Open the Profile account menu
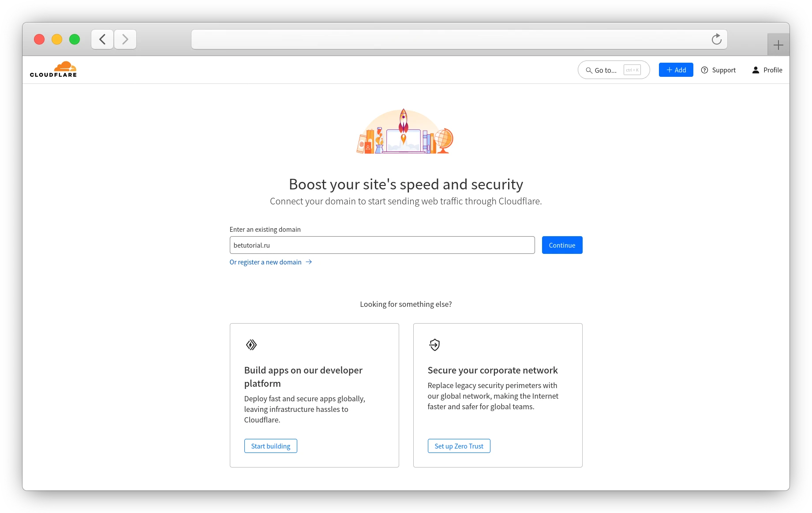Viewport: 812px width, 513px height. pyautogui.click(x=767, y=70)
